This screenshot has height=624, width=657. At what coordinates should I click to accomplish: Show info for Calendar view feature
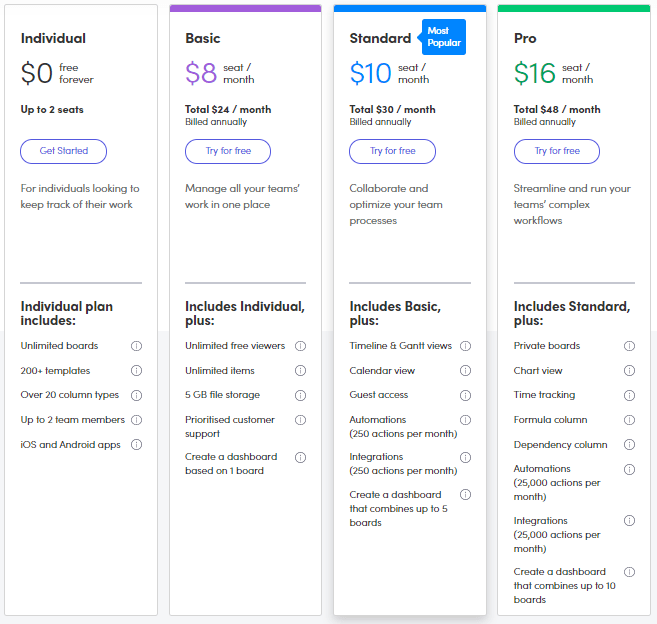click(x=466, y=370)
